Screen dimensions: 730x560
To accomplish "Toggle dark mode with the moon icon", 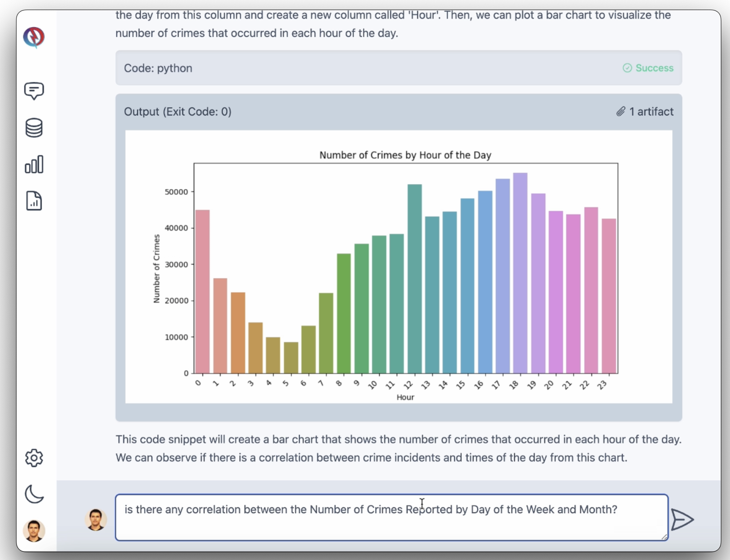I will click(x=34, y=494).
